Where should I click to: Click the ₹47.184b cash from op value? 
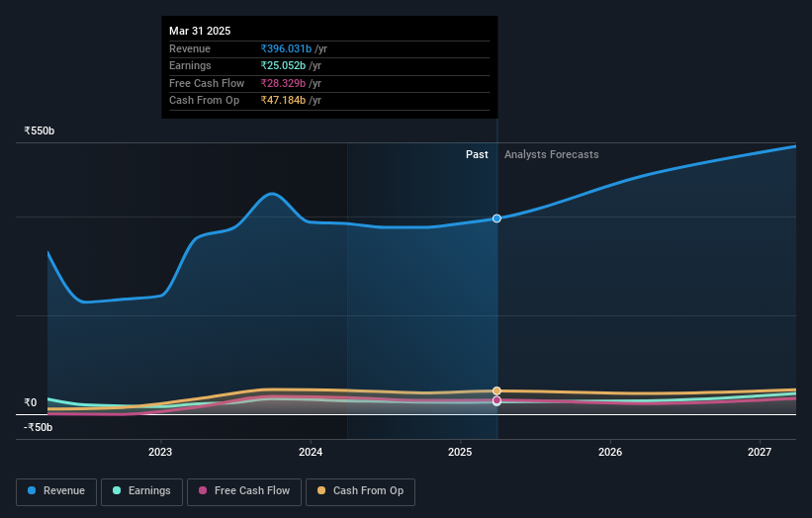pos(283,101)
